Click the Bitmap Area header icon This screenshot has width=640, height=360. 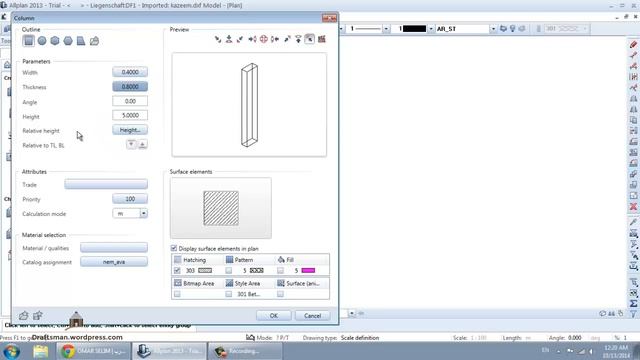[178, 283]
